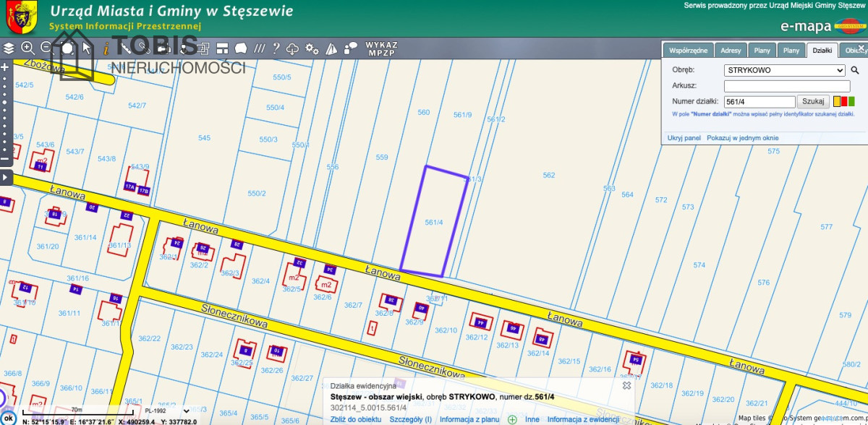Open the map layers icon
This screenshot has height=425, width=868.
pyautogui.click(x=9, y=48)
